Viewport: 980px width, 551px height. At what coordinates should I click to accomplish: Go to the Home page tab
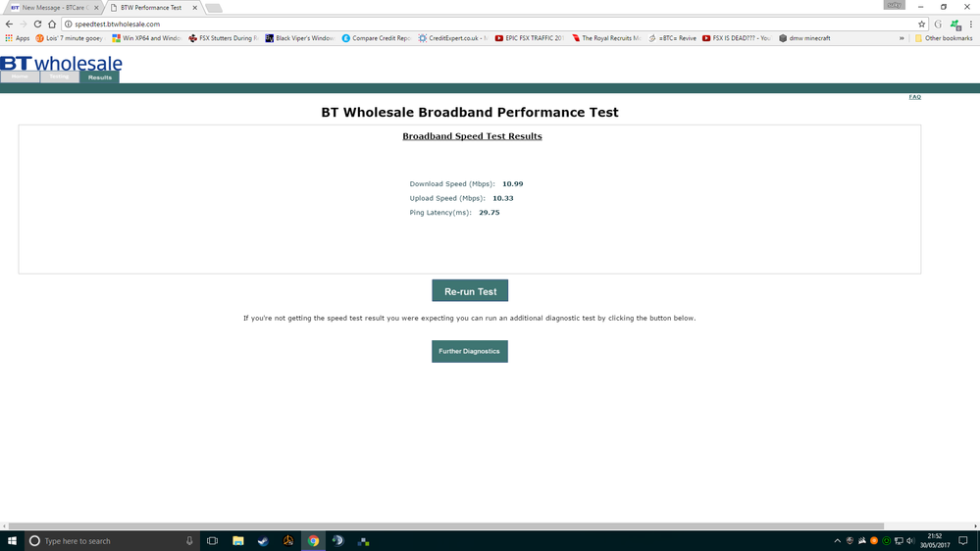pyautogui.click(x=20, y=76)
